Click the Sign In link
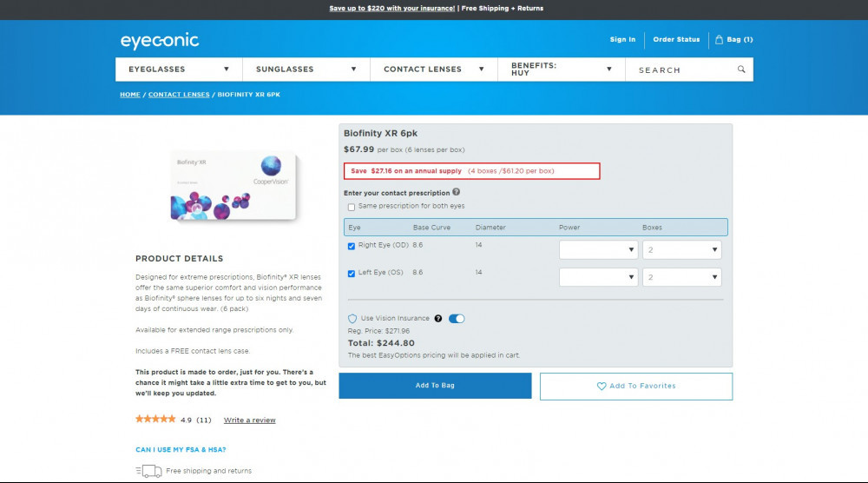The height and width of the screenshot is (483, 868). pos(622,39)
